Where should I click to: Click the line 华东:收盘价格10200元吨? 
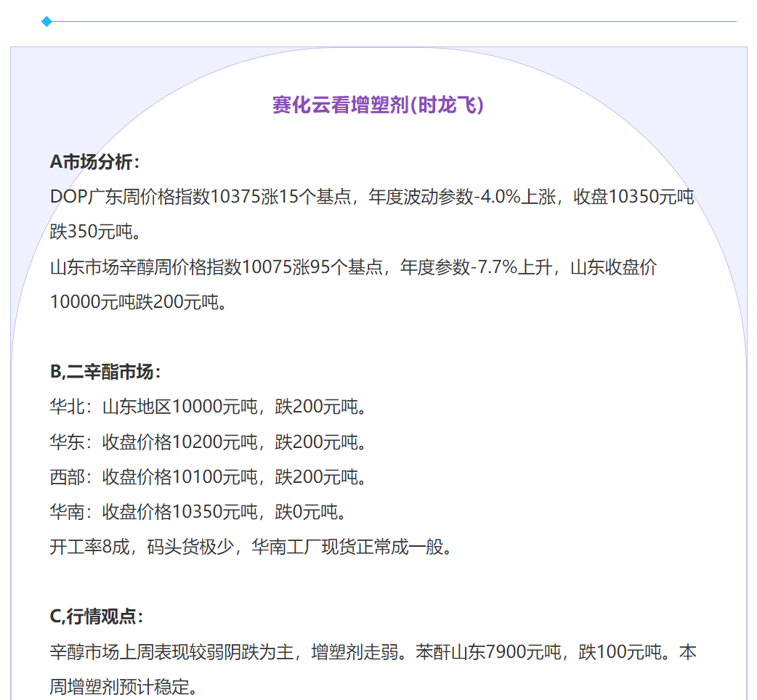pyautogui.click(x=209, y=442)
